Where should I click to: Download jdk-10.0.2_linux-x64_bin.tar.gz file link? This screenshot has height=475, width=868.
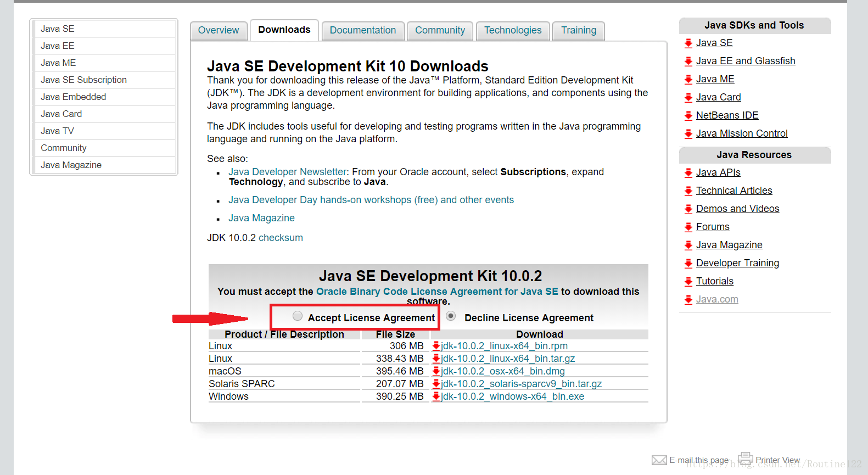pos(508,359)
